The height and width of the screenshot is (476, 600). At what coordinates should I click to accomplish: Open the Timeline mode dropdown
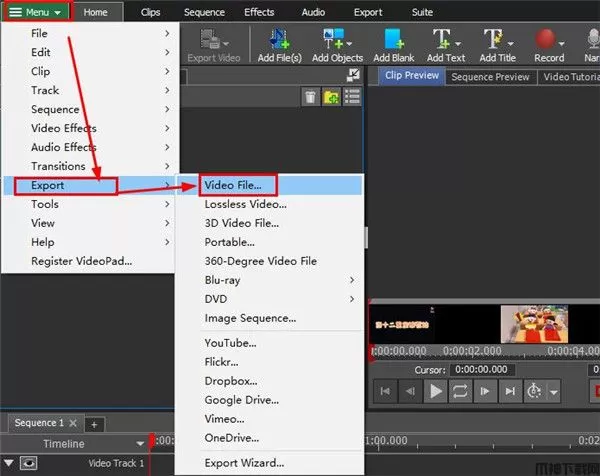(140, 444)
